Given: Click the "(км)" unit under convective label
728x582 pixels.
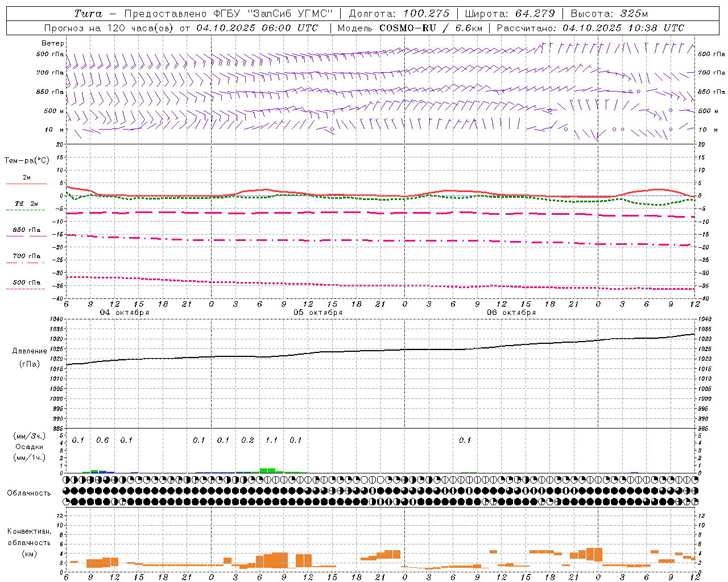Looking at the screenshot, I should 30,554.
